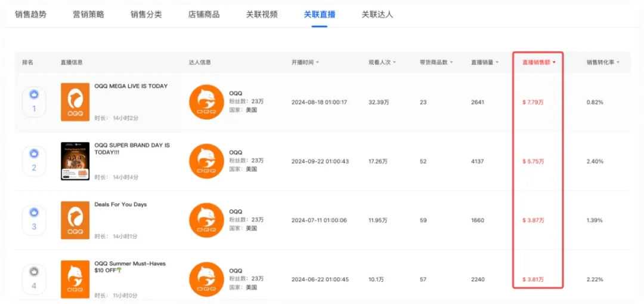Open the 销售分类 tab
Screen dimensions: 644x304
click(x=146, y=14)
